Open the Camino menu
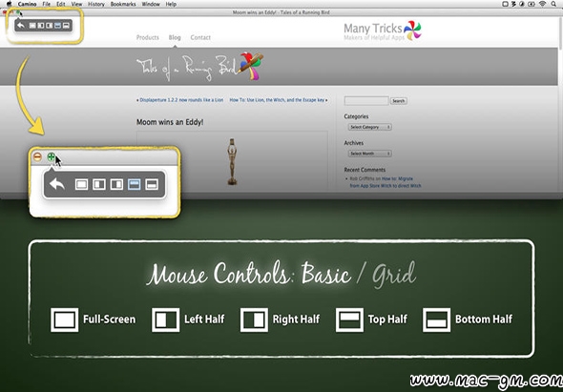Screen dimensions: 563x392 pos(28,4)
